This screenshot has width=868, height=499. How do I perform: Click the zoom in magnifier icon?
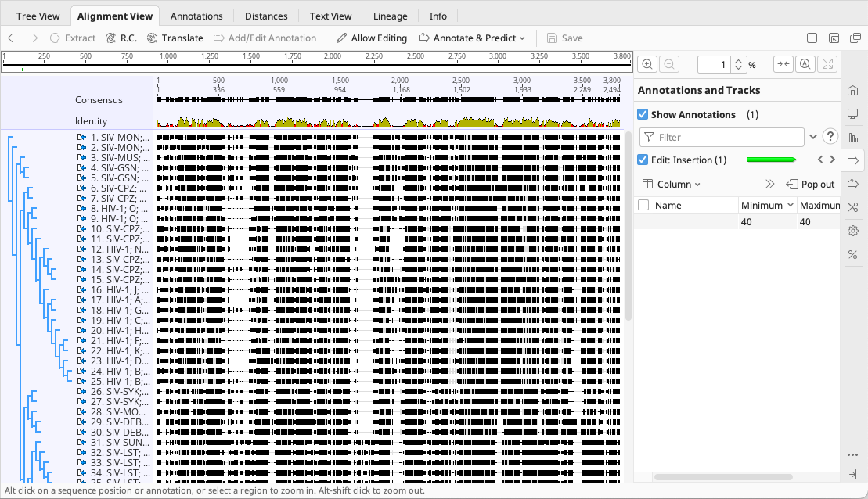point(647,65)
